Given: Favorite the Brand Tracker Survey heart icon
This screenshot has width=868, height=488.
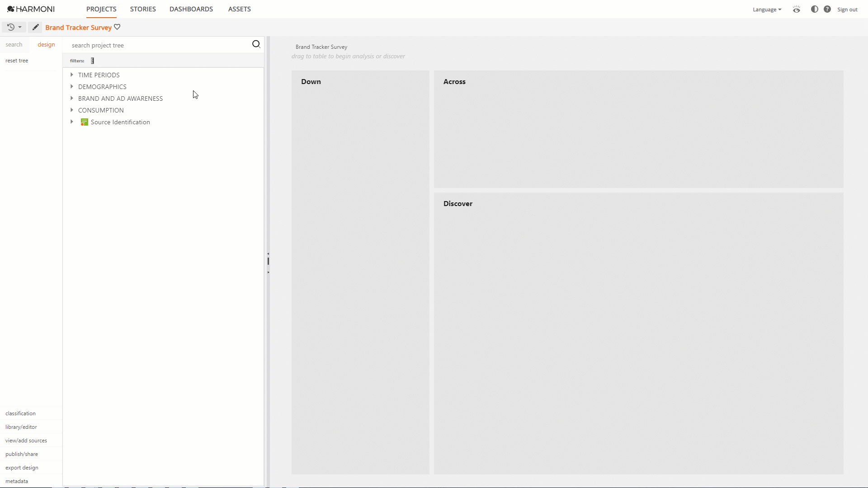Looking at the screenshot, I should click(117, 27).
